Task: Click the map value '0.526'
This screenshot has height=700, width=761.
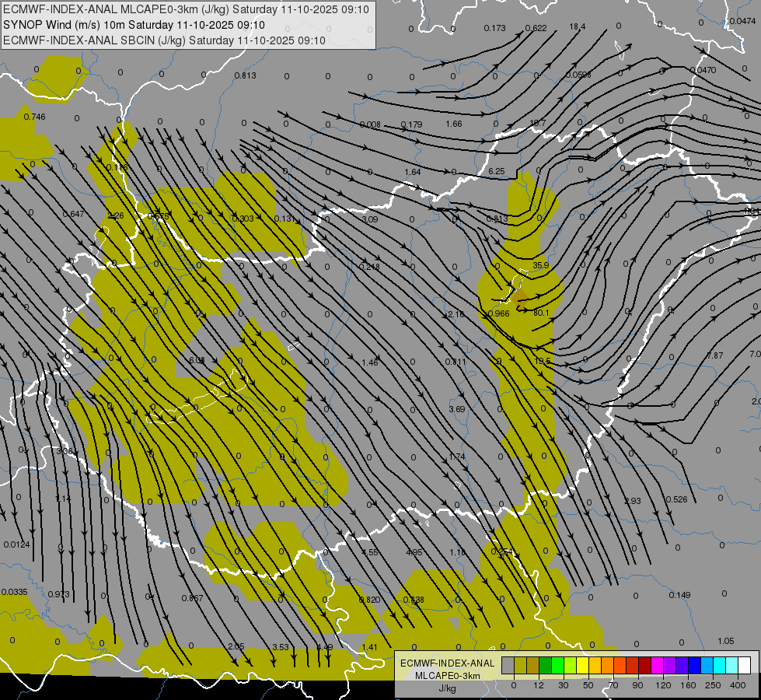Action: 676,499
